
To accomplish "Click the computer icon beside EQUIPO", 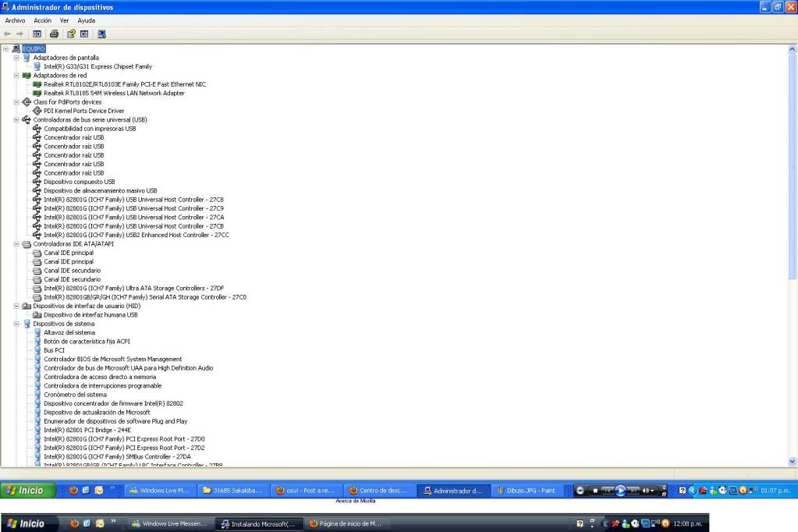I will click(x=16, y=49).
